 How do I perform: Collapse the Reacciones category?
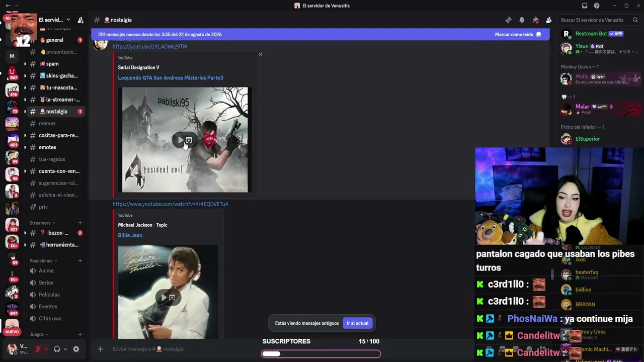(x=43, y=261)
